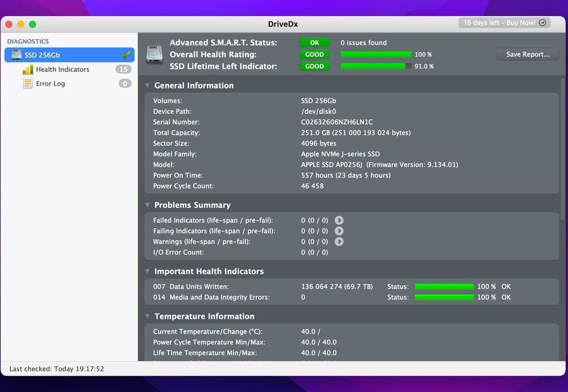
Task: Click 014 Media and Data Integrity Errors label
Action: pyautogui.click(x=211, y=297)
